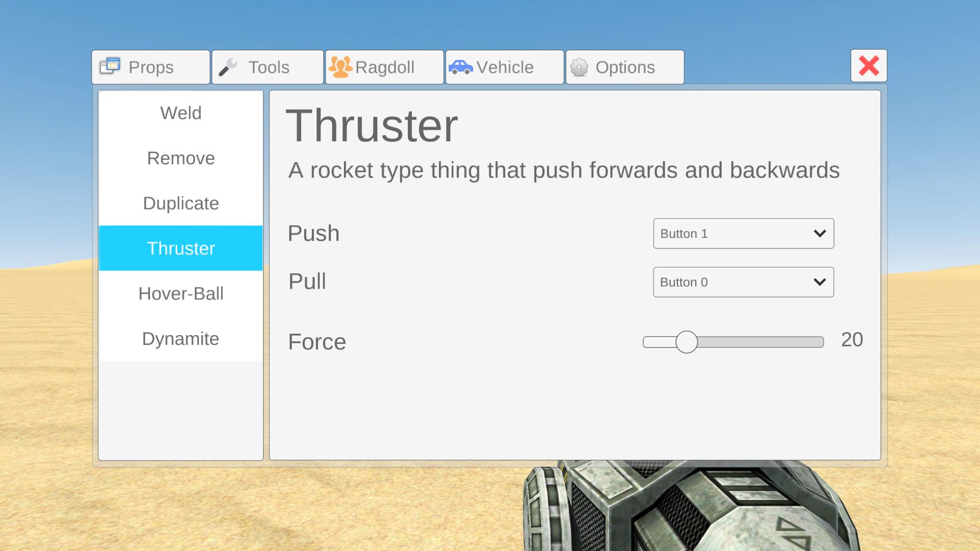Image resolution: width=980 pixels, height=551 pixels.
Task: Select Button 0 for Pull control
Action: [x=743, y=282]
